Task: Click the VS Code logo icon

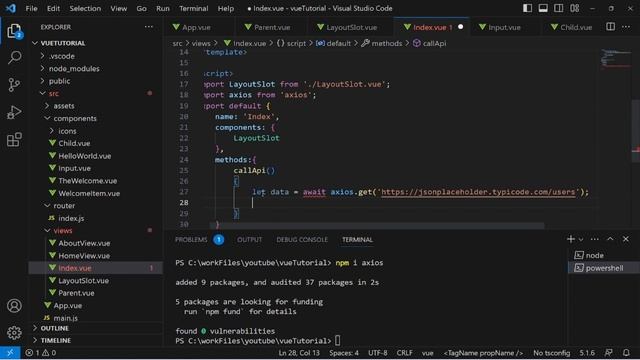Action: (11, 8)
